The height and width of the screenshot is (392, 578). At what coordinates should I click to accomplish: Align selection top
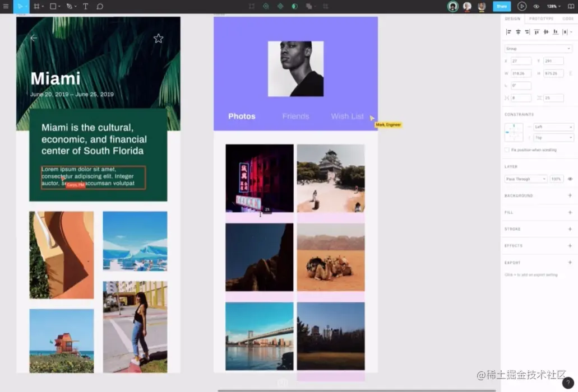(x=537, y=32)
